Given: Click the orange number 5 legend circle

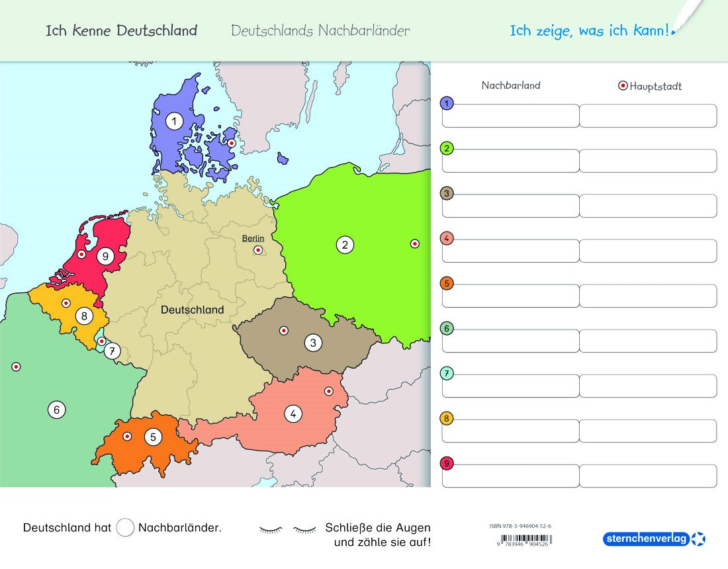Looking at the screenshot, I should (447, 283).
